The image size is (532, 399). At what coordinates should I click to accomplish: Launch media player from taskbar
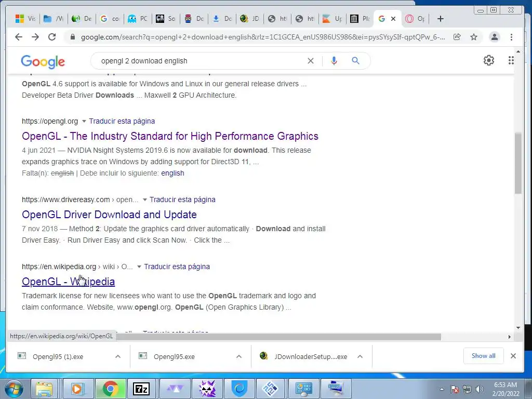[x=77, y=389]
